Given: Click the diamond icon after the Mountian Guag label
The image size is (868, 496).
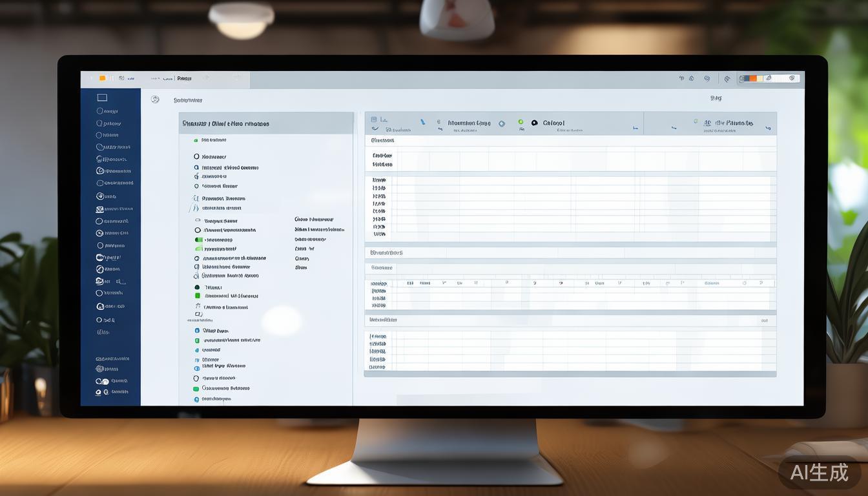Looking at the screenshot, I should [x=502, y=123].
